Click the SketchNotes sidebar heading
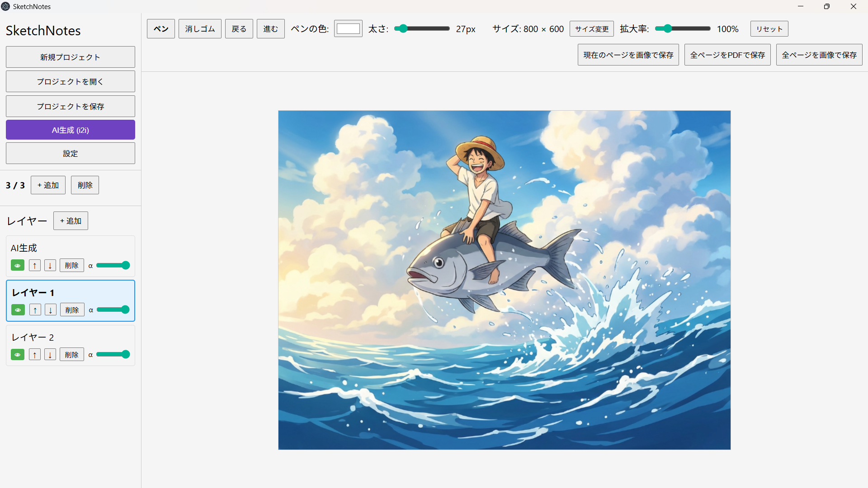868x488 pixels. coord(43,31)
